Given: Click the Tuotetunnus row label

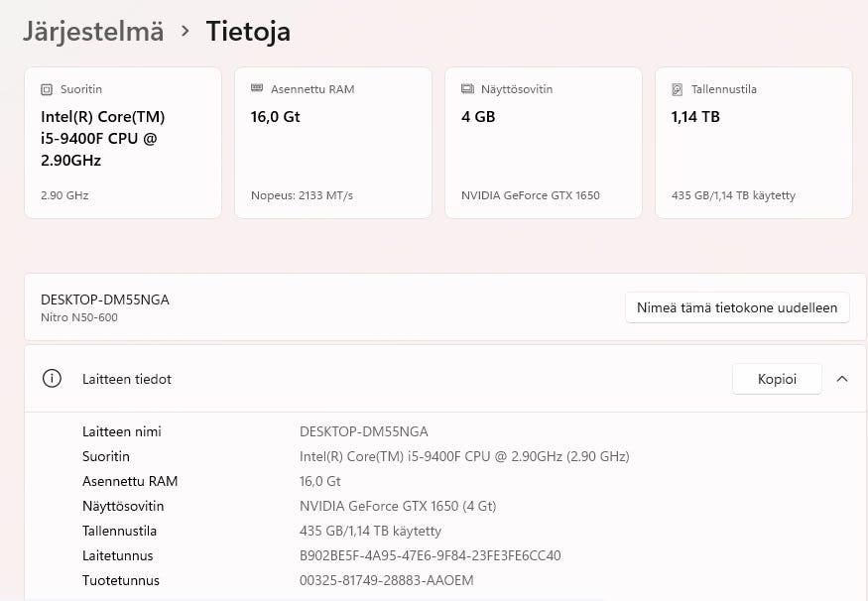Looking at the screenshot, I should 121,580.
